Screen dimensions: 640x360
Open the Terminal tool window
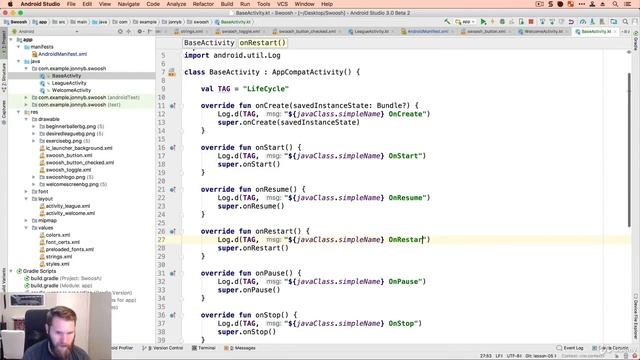[203, 348]
